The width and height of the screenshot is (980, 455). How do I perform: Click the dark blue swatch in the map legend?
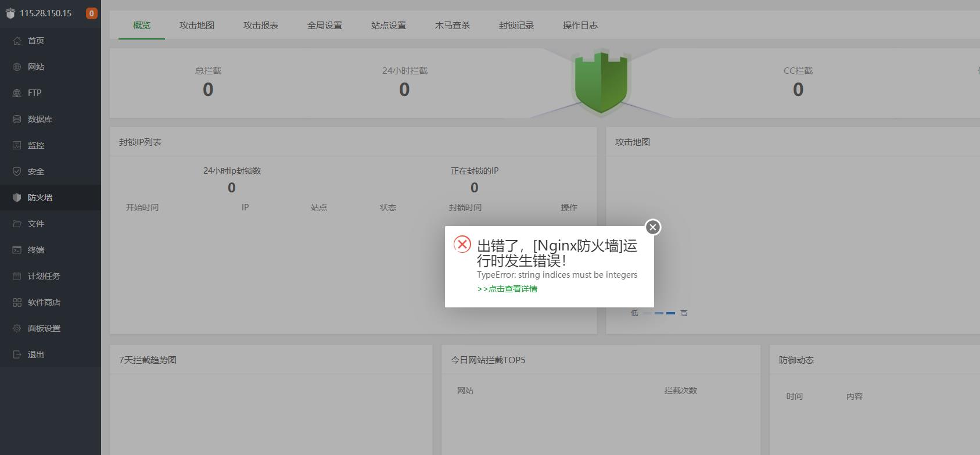670,313
